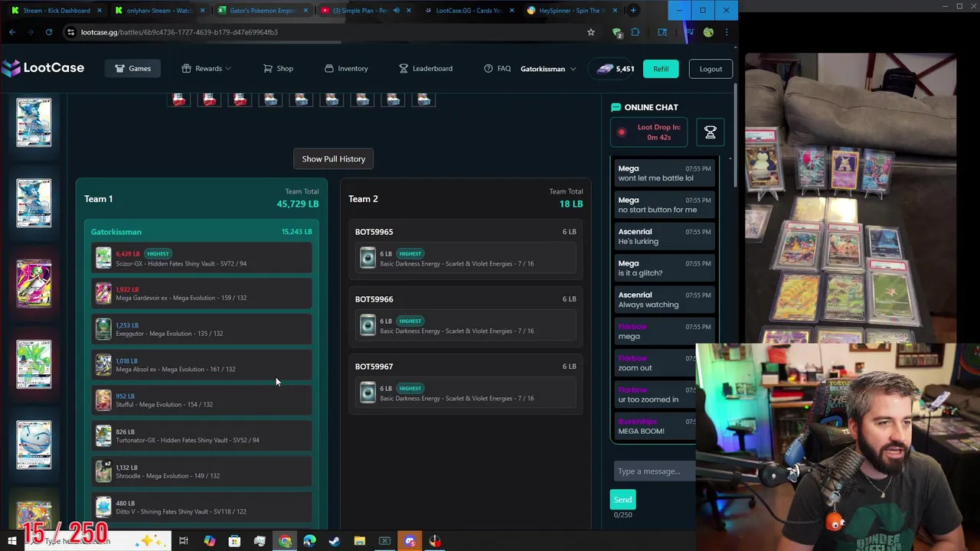
Task: Click the HIGHEST badge on Scizor-GX
Action: [x=158, y=253]
